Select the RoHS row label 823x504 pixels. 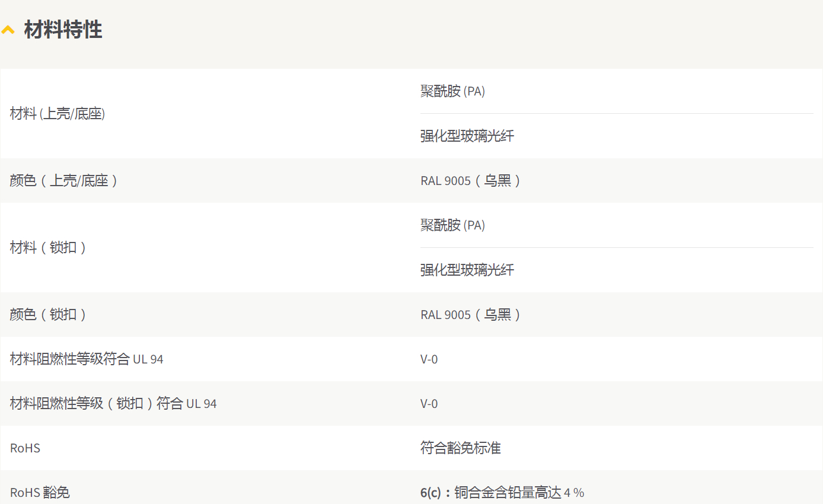(x=25, y=448)
